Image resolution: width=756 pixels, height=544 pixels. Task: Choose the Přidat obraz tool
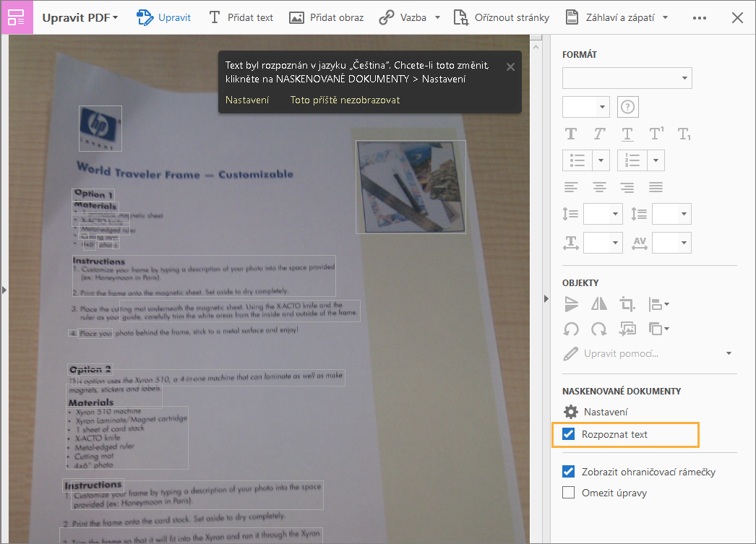point(327,18)
